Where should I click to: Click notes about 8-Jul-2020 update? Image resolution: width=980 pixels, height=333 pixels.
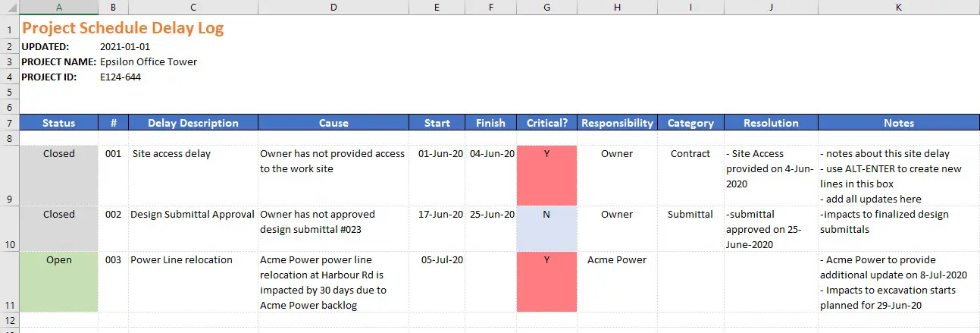coord(899,281)
